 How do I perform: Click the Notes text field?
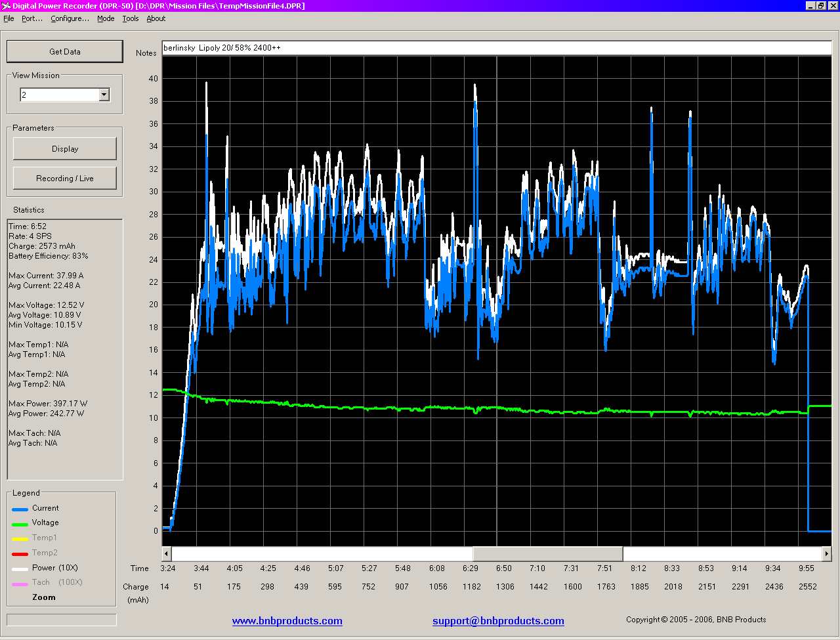point(497,48)
